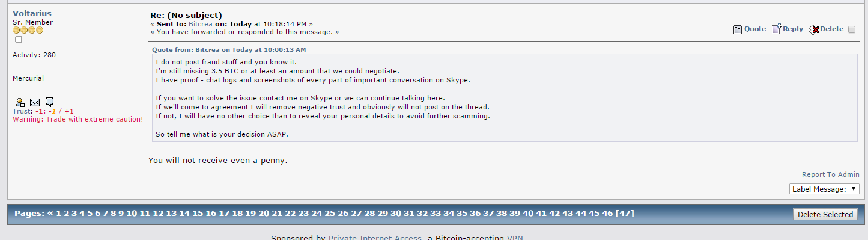868x240 pixels.
Task: Click the red X Delete icon
Action: (814, 29)
